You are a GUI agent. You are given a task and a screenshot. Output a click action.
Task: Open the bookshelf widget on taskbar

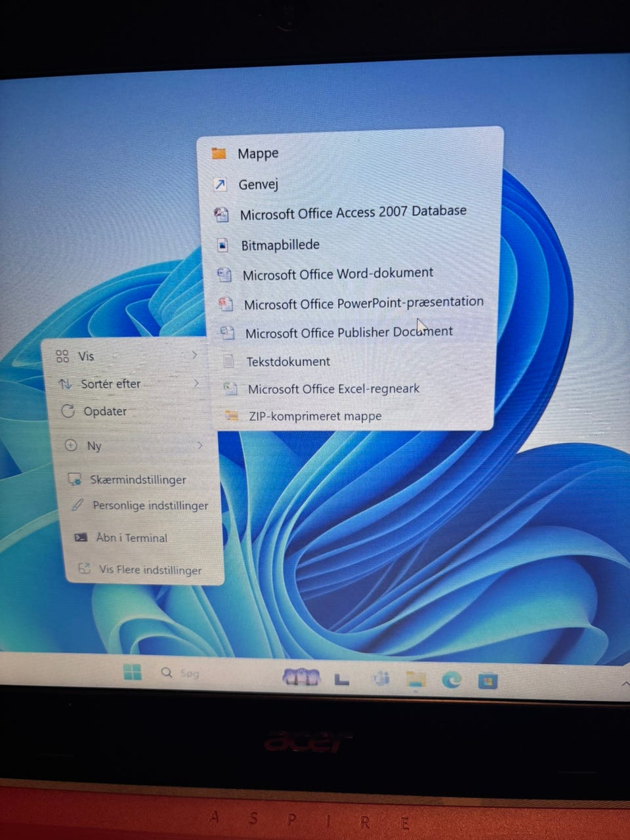[x=301, y=677]
